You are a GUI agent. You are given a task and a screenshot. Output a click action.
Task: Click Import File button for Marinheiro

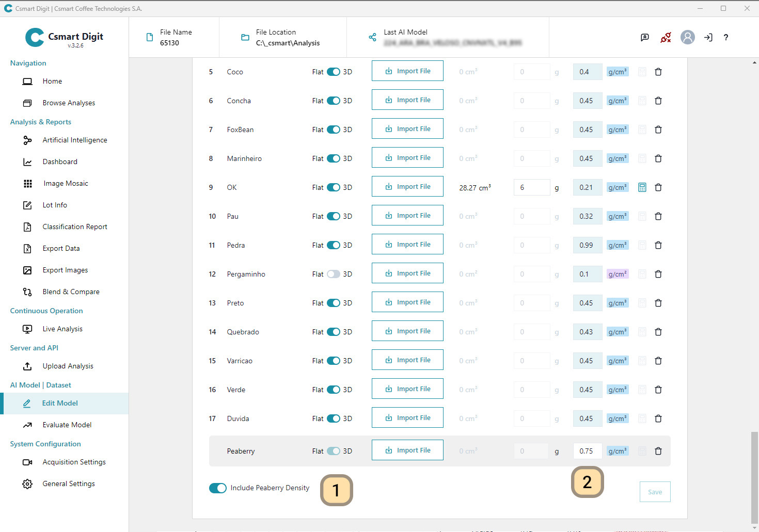coord(407,158)
